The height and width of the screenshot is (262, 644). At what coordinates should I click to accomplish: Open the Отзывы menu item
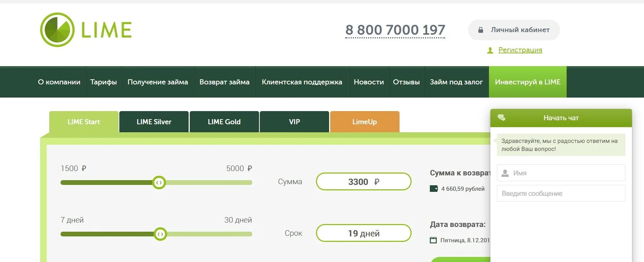(406, 82)
